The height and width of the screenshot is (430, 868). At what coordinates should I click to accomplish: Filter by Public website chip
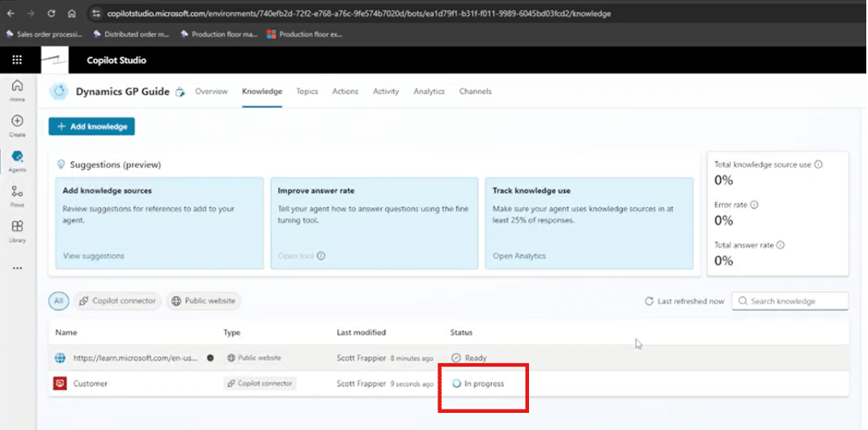coord(203,301)
